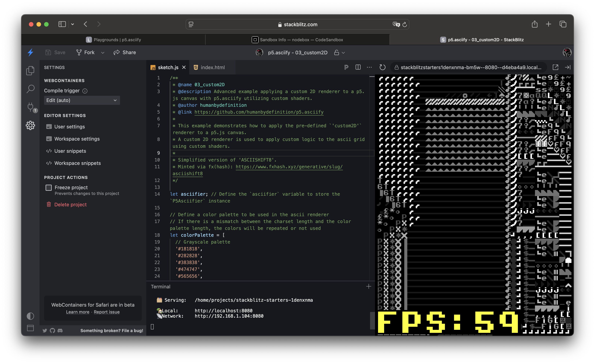595x364 pixels.
Task: Toggle color theme half-circle icon
Action: (30, 316)
